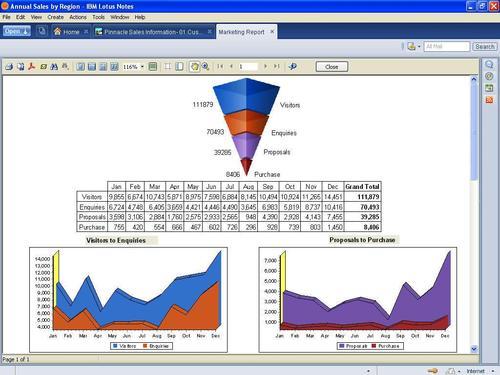Select the hand pan tool
The height and width of the screenshot is (375, 500).
pyautogui.click(x=194, y=67)
